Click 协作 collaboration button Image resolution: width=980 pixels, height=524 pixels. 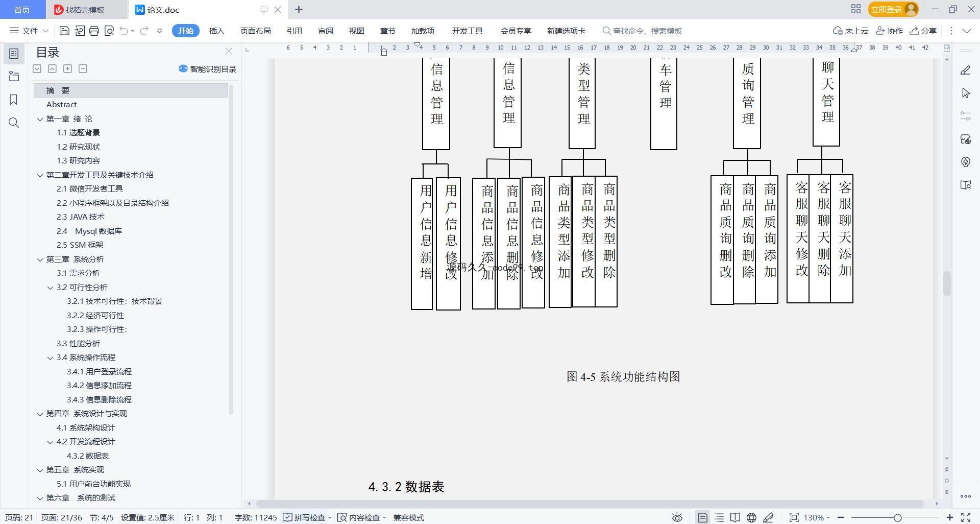(890, 31)
